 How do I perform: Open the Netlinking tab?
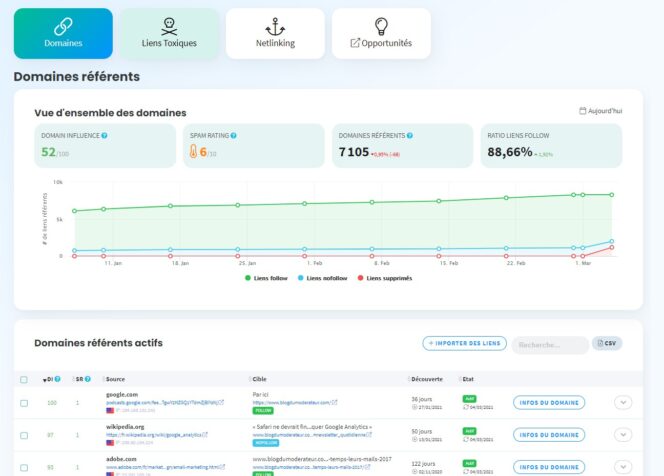(x=275, y=33)
